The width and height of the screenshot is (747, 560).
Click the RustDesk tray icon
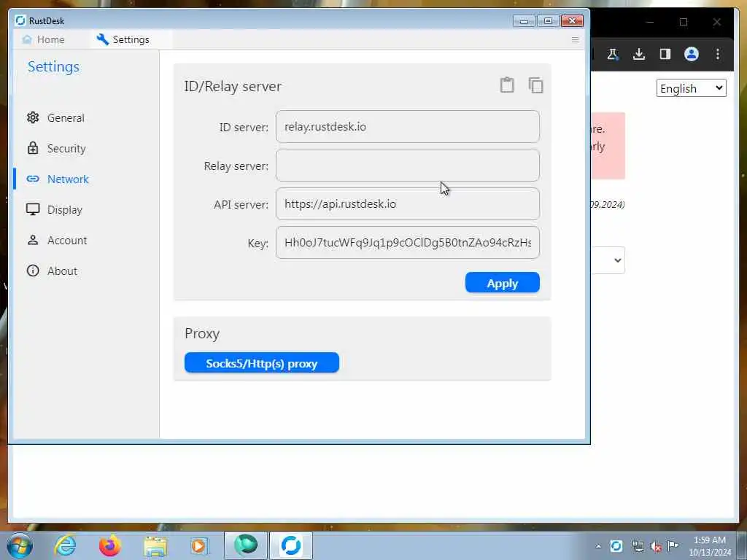pos(616,545)
